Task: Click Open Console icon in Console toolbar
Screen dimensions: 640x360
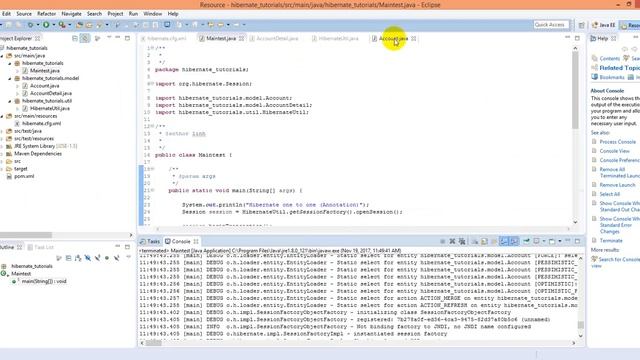Action: 552,241
